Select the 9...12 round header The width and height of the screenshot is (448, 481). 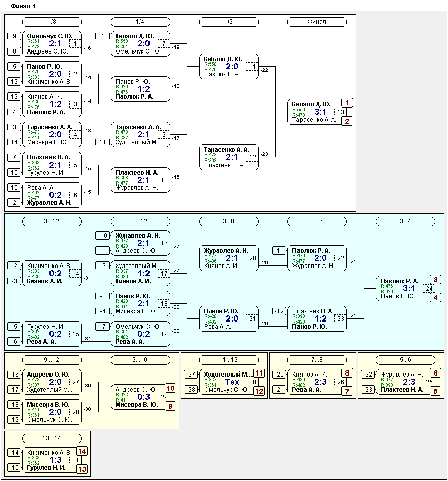[x=52, y=360]
